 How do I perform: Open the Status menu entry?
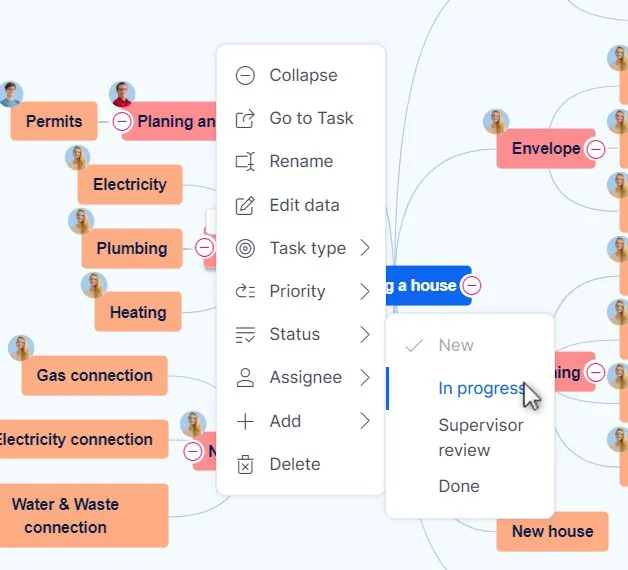pyautogui.click(x=294, y=334)
